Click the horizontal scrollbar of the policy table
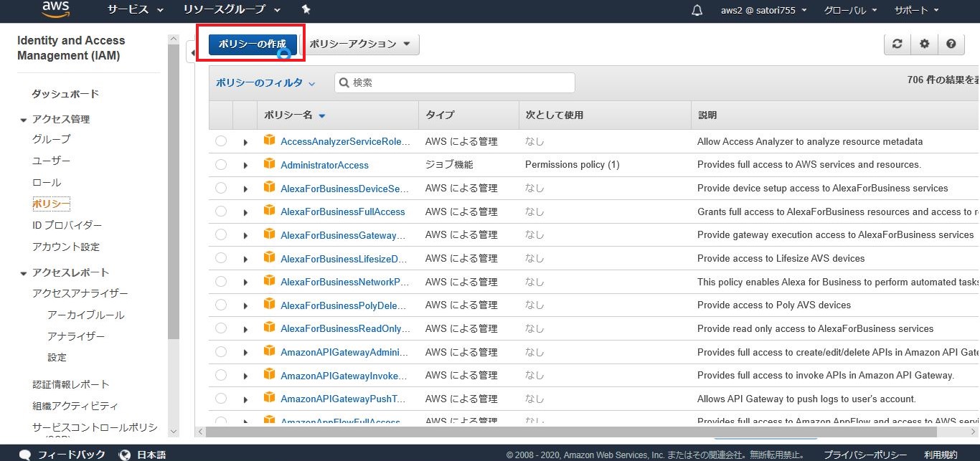This screenshot has width=980, height=461. tap(571, 432)
